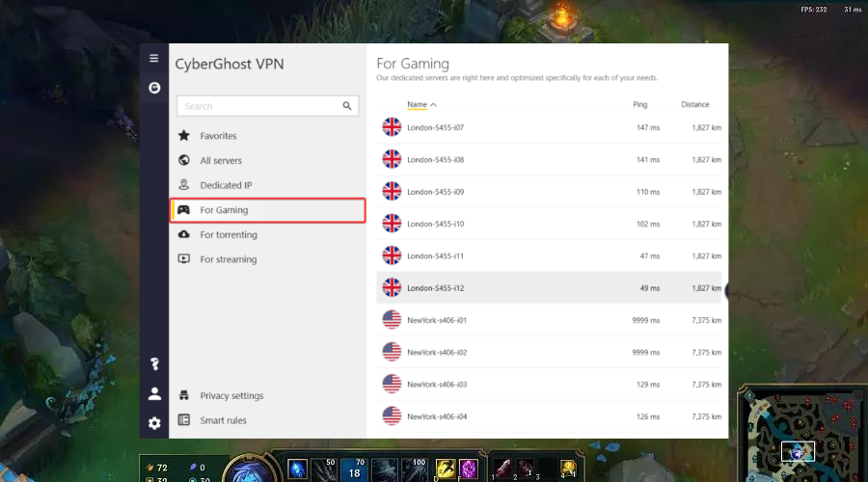Image resolution: width=868 pixels, height=482 pixels.
Task: Sort servers by Distance column
Action: coord(694,104)
